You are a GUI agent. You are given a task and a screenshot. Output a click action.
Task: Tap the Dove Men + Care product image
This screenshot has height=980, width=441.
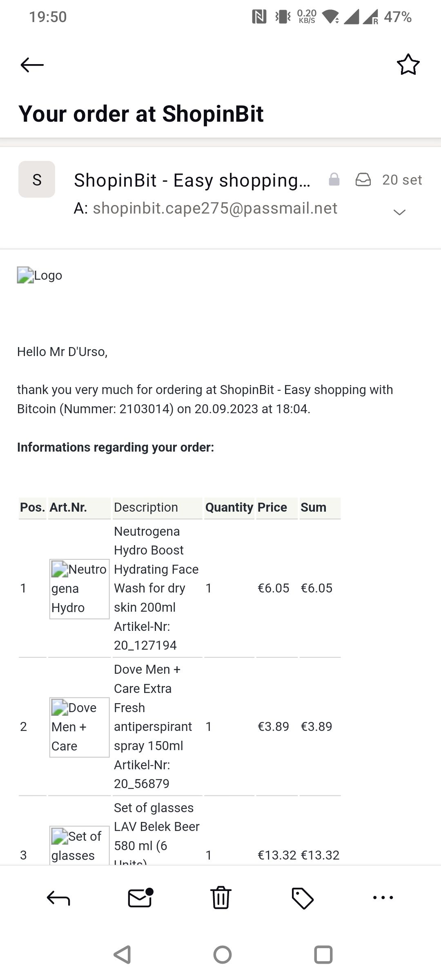click(79, 727)
